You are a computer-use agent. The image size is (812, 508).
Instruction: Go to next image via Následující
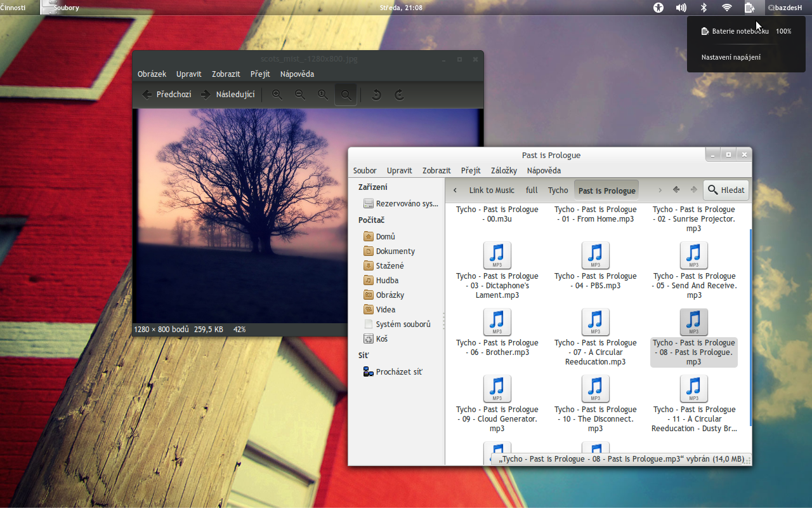point(227,95)
